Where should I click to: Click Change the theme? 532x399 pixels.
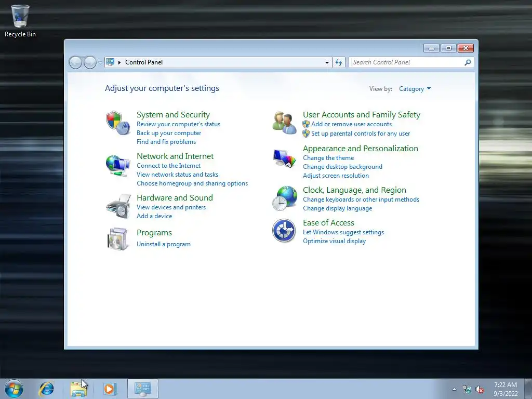point(328,158)
